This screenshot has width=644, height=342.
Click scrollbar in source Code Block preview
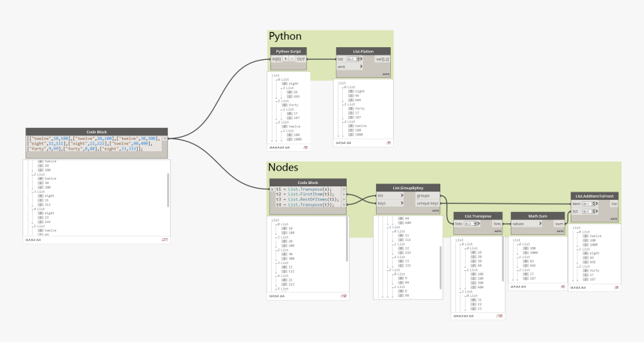pyautogui.click(x=168, y=190)
